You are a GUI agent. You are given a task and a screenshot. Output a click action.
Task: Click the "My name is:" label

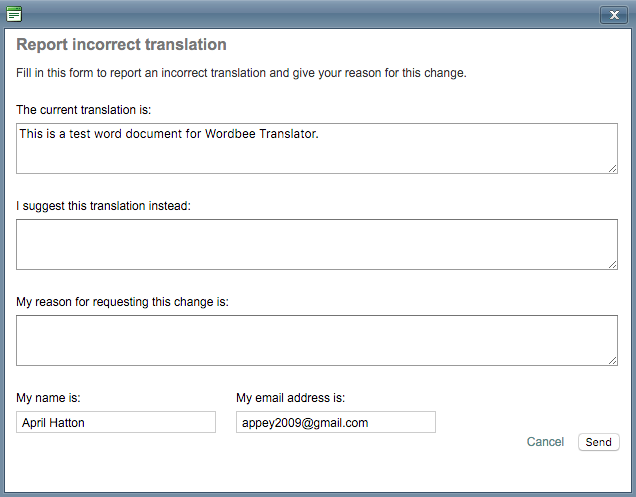(48, 397)
